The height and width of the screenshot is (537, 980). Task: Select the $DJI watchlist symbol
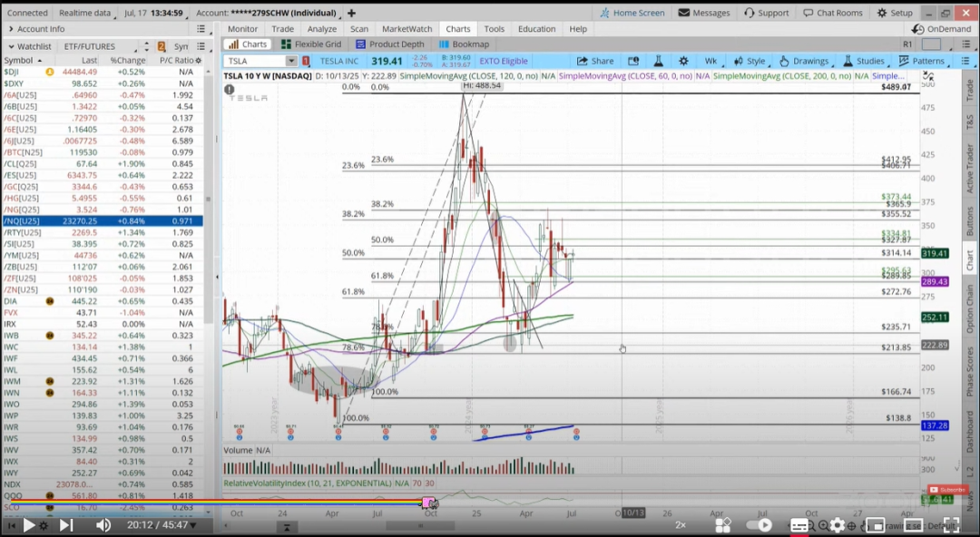[x=11, y=72]
